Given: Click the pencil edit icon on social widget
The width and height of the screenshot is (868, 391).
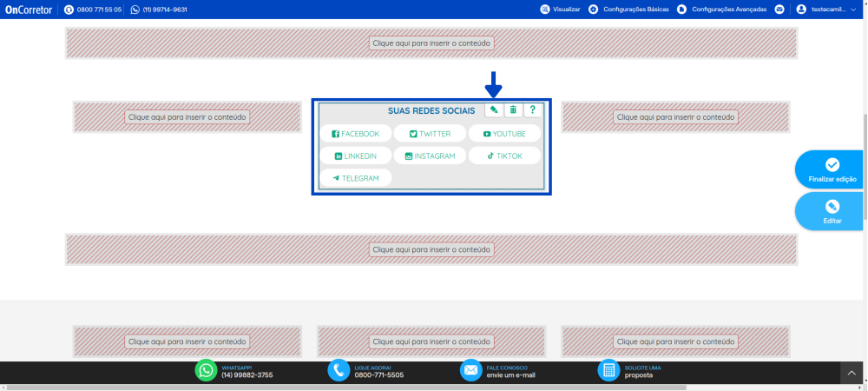Looking at the screenshot, I should [494, 109].
